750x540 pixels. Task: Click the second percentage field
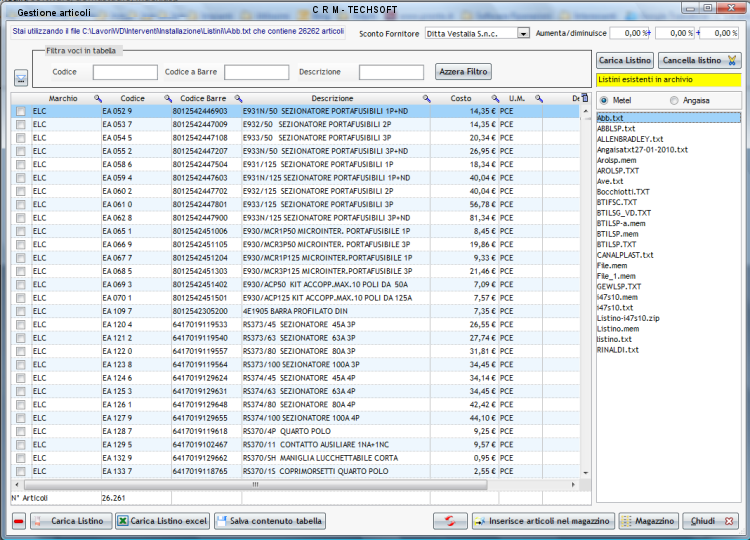[675, 33]
